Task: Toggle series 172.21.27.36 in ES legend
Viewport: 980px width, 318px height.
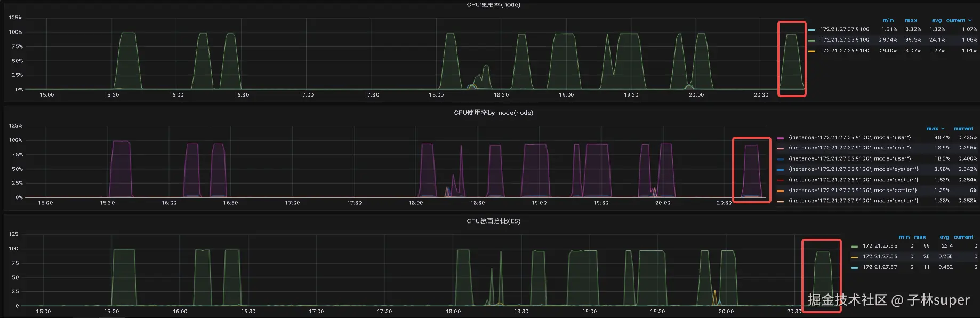Action: (880, 256)
